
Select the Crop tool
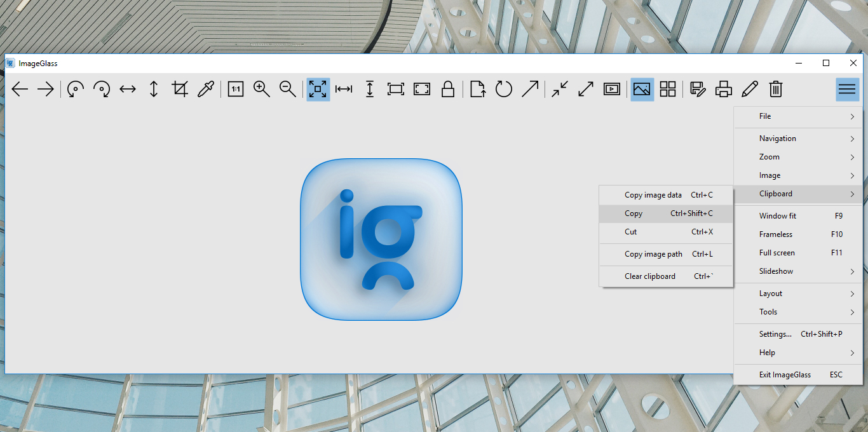(180, 90)
